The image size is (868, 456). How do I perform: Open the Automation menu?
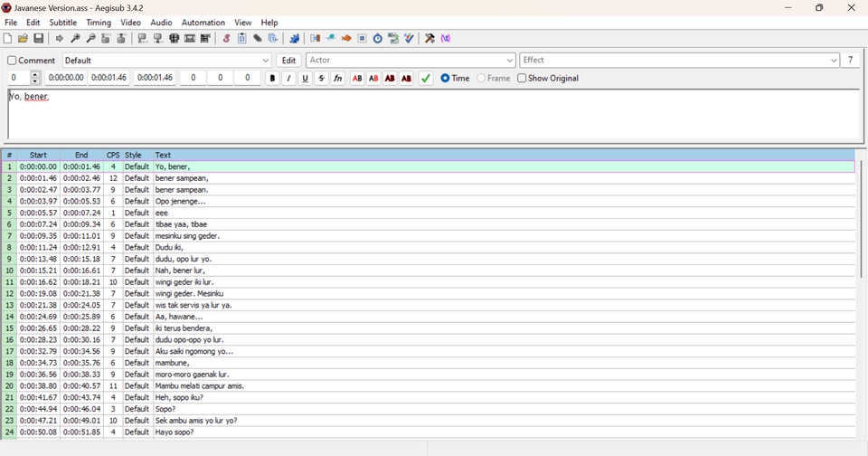coord(203,23)
